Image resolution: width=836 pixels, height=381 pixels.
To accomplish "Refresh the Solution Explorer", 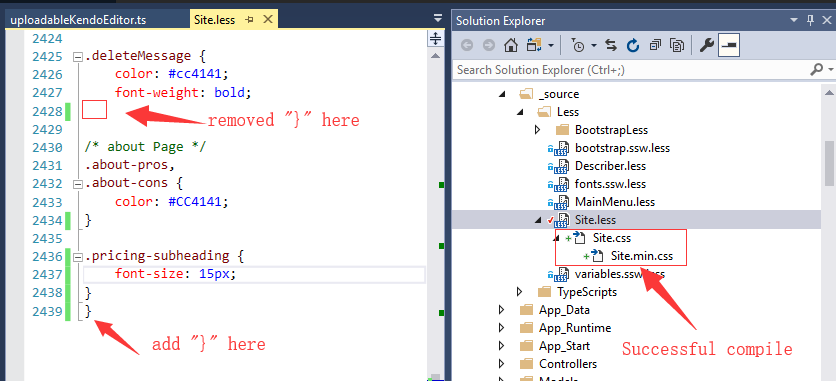I will pyautogui.click(x=633, y=46).
